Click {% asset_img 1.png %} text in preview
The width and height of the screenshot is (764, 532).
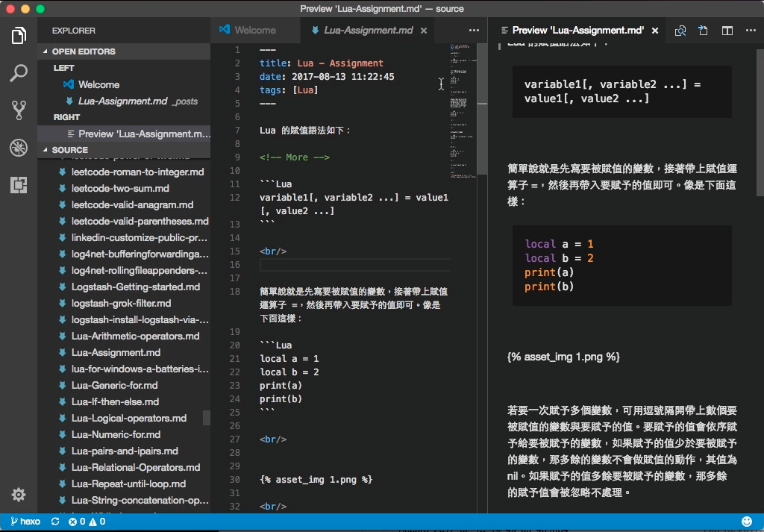564,357
